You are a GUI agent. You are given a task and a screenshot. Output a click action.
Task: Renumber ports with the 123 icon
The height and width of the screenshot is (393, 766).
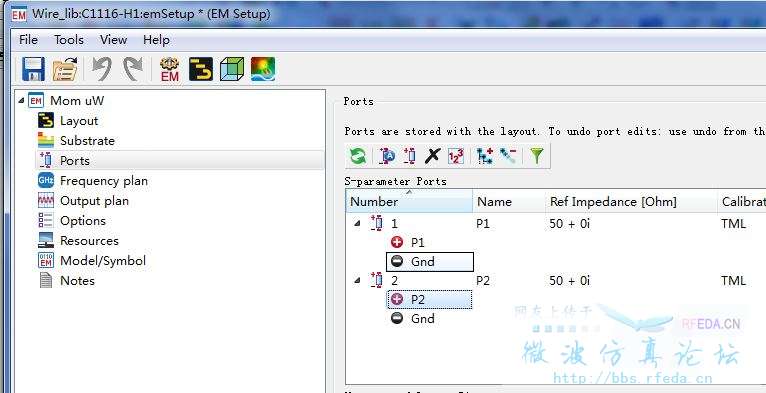(x=456, y=156)
